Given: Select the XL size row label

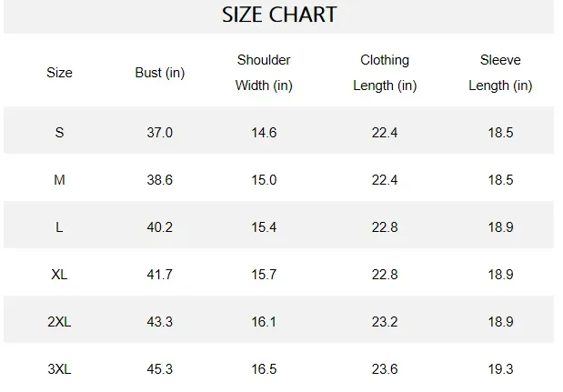Looking at the screenshot, I should click(x=59, y=275).
